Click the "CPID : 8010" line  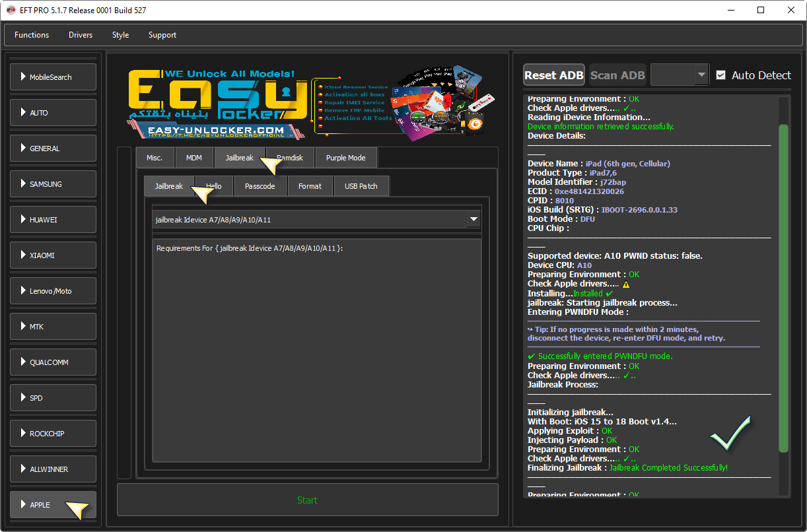point(551,201)
